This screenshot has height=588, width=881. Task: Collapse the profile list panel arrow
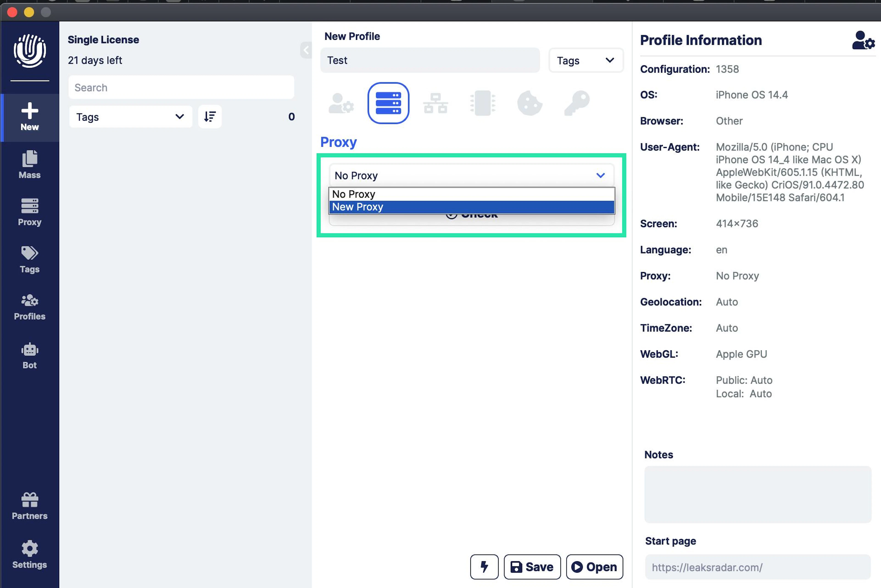pos(306,50)
